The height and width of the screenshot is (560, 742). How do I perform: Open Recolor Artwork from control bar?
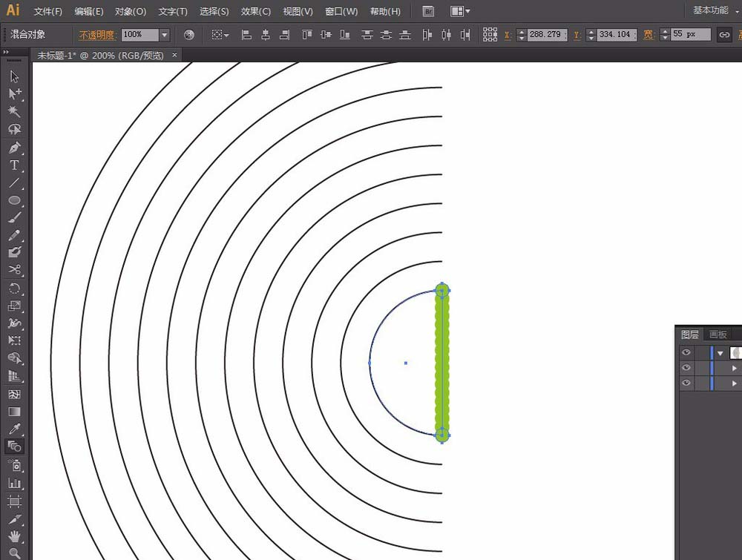[x=188, y=35]
